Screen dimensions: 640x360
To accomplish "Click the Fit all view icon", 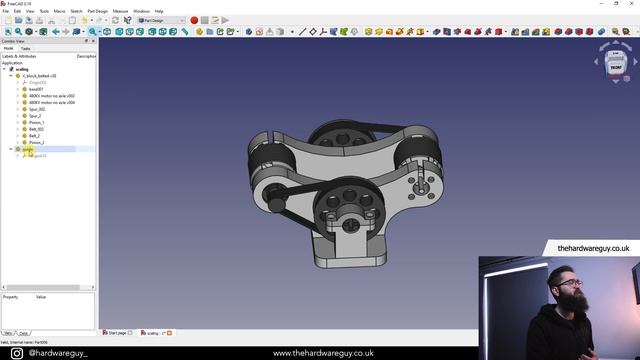I will coord(8,31).
